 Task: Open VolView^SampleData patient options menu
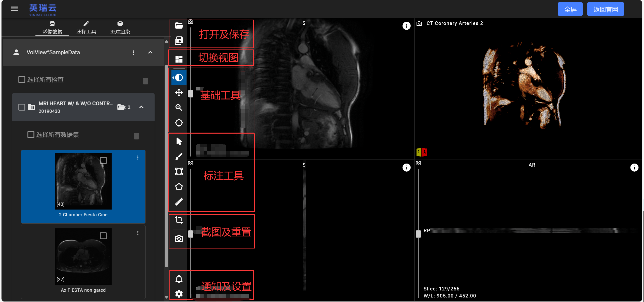[x=133, y=53]
